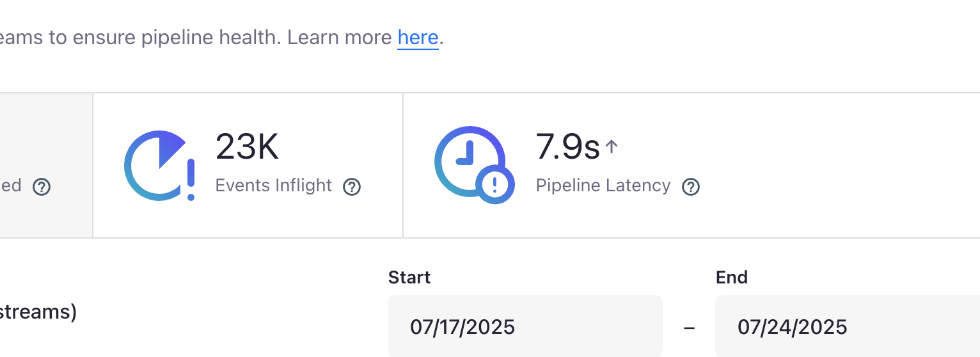Screen dimensions: 980x357
Task: Select the gray highlighted metric card
Action: [x=46, y=165]
